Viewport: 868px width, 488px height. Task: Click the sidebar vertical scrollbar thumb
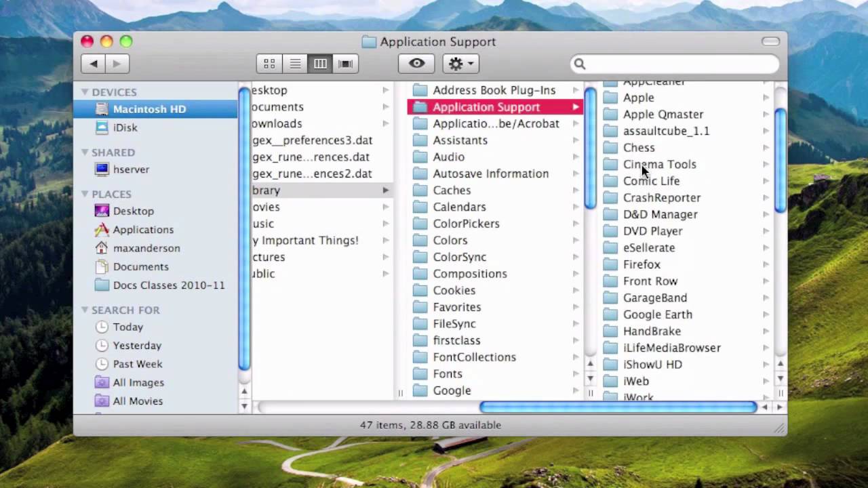click(x=244, y=229)
